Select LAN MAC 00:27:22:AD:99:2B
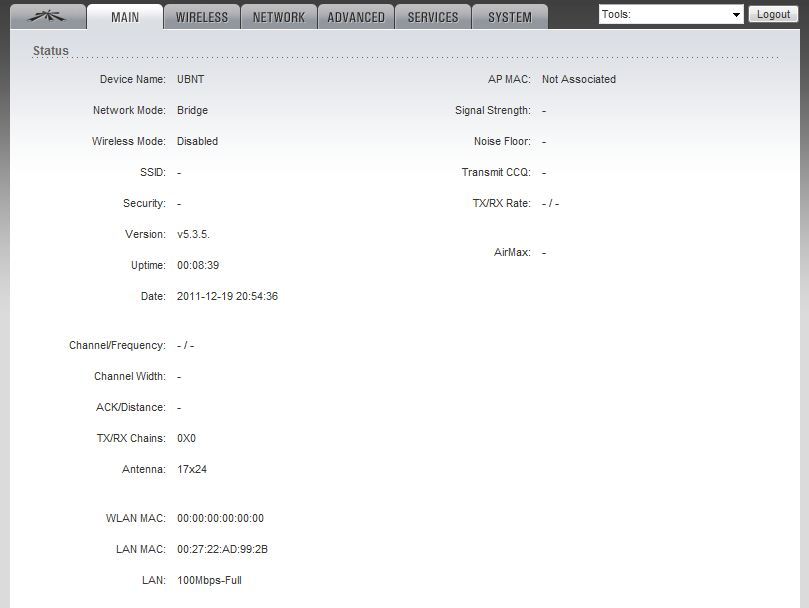This screenshot has height=608, width=809. [x=222, y=549]
